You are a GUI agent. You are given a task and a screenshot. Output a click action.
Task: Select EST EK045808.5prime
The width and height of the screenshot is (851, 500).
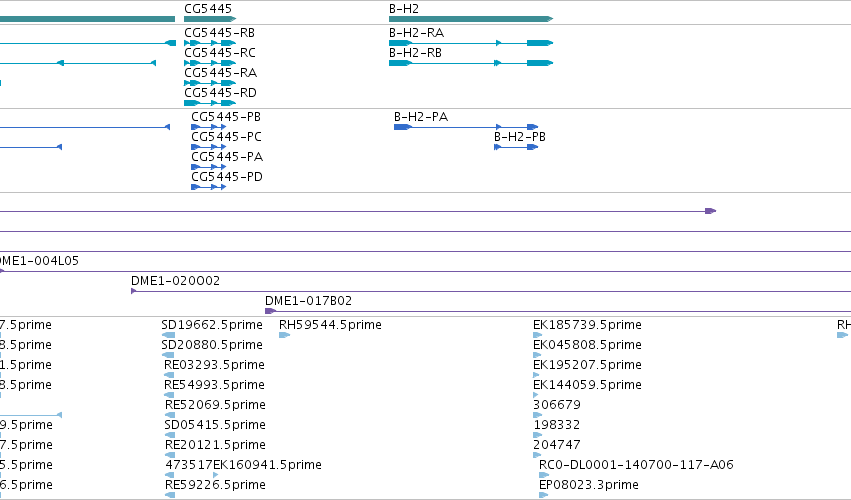tap(587, 345)
